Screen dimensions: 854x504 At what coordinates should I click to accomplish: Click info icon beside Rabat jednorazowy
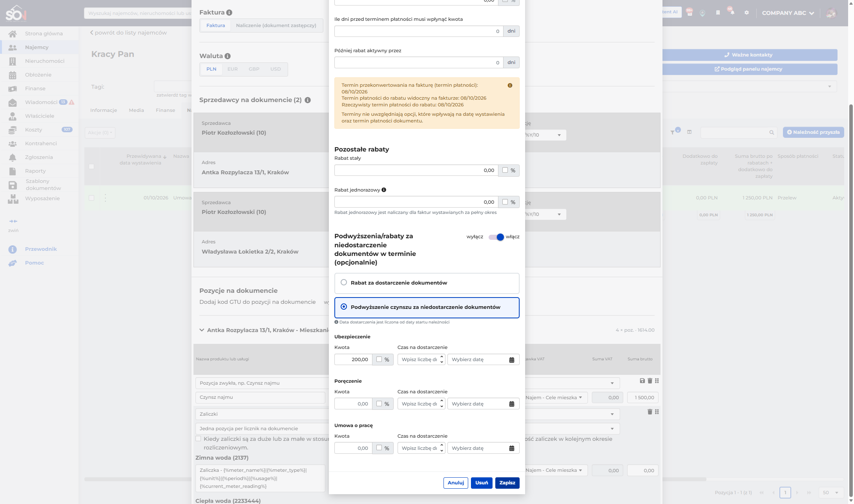click(x=384, y=190)
